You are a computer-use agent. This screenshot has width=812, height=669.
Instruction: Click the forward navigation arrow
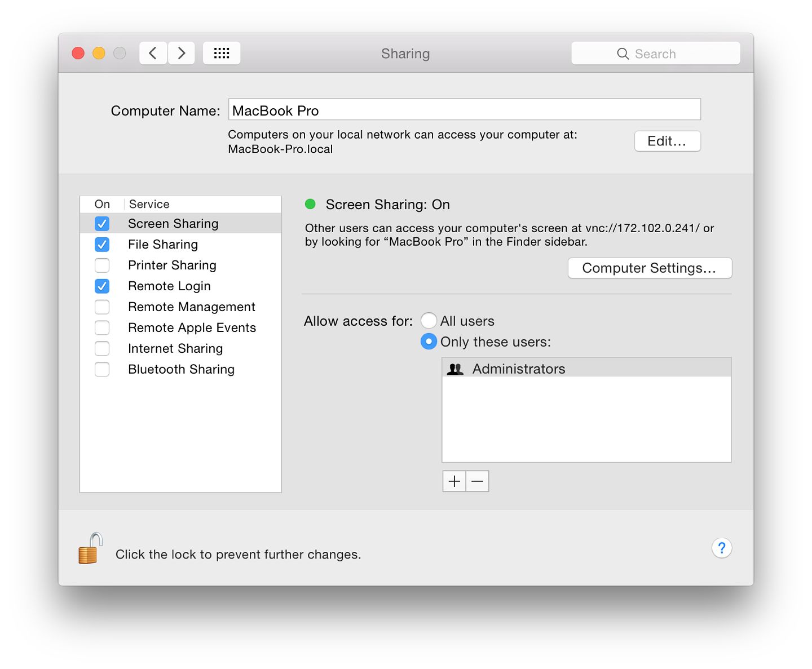182,53
